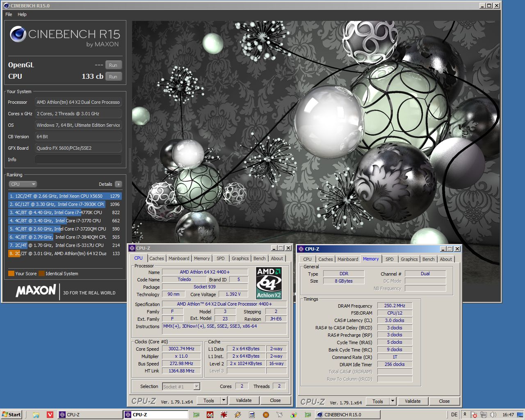Image resolution: width=525 pixels, height=420 pixels.
Task: Click DE language indicator in taskbar
Action: 454,415
